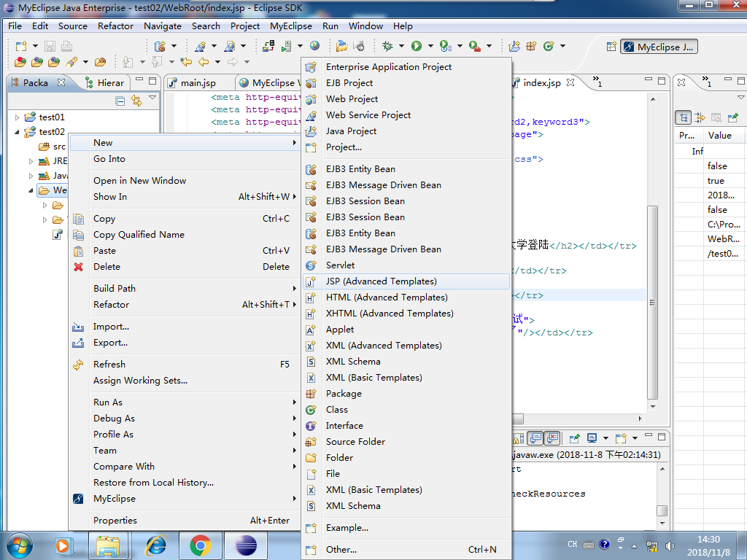Switch to the Hierarchy view tab
The image size is (747, 560).
pyautogui.click(x=104, y=83)
